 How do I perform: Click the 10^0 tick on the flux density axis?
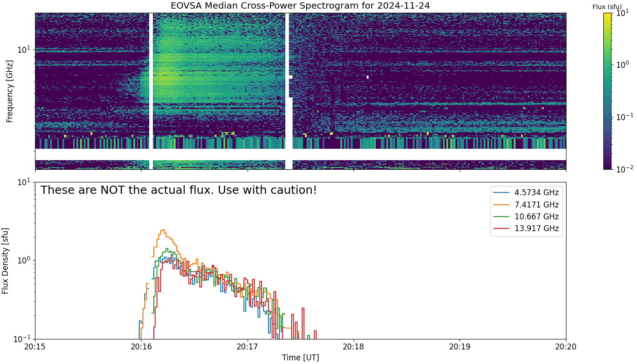click(x=24, y=261)
